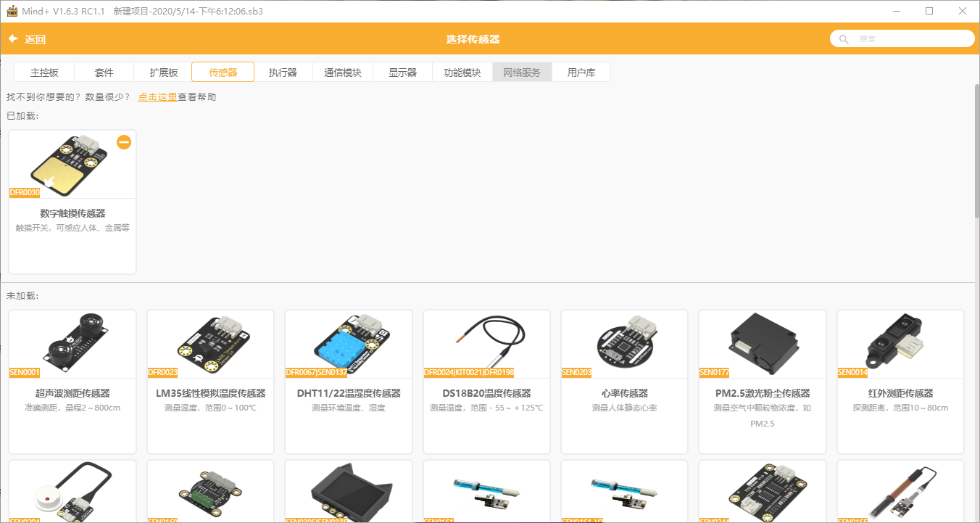Open the 用户库 tab
980x523 pixels.
point(581,73)
